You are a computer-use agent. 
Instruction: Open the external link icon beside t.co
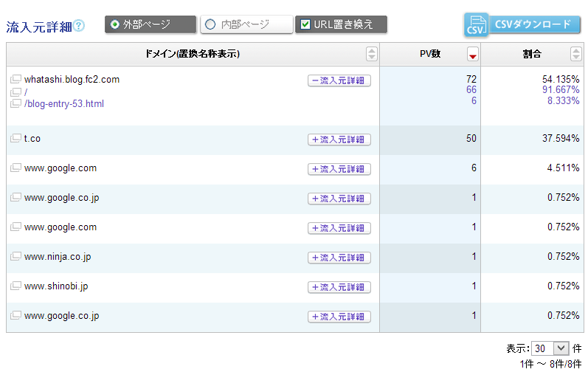(x=15, y=139)
